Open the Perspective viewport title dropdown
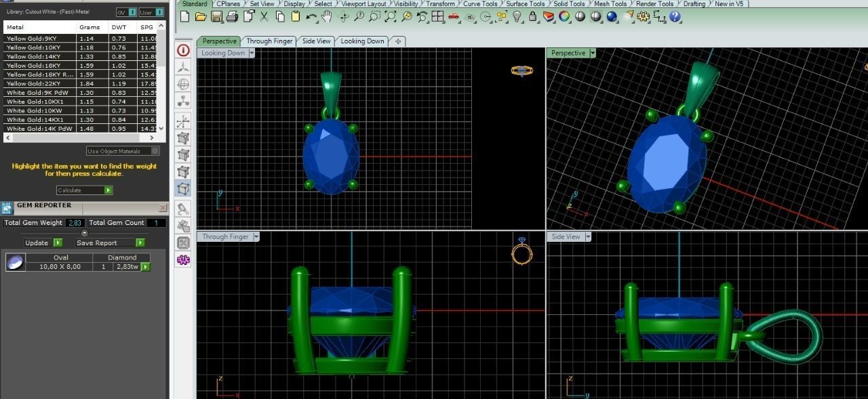Viewport: 868px width, 399px height. tap(592, 53)
